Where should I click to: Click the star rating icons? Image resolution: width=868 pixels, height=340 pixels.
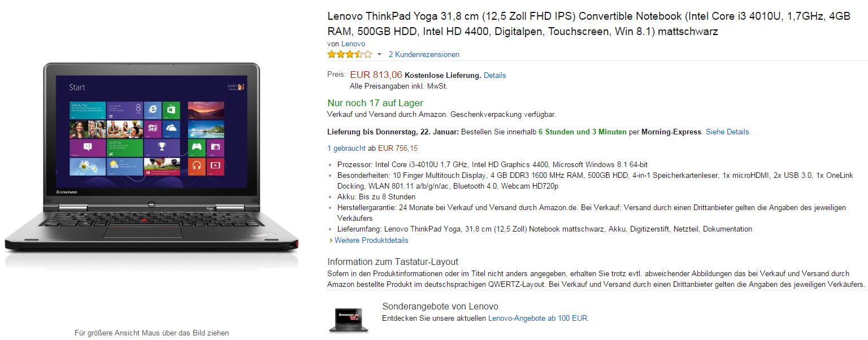(350, 55)
